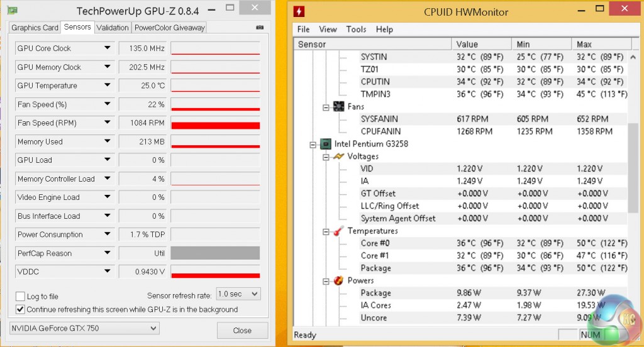
Task: Open the GPU Load dropdown
Action: tap(107, 160)
